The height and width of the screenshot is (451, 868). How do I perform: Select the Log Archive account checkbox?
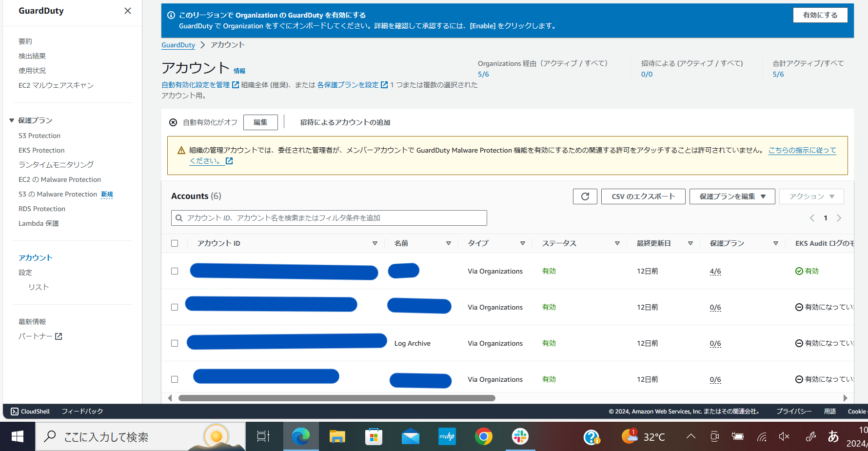175,343
